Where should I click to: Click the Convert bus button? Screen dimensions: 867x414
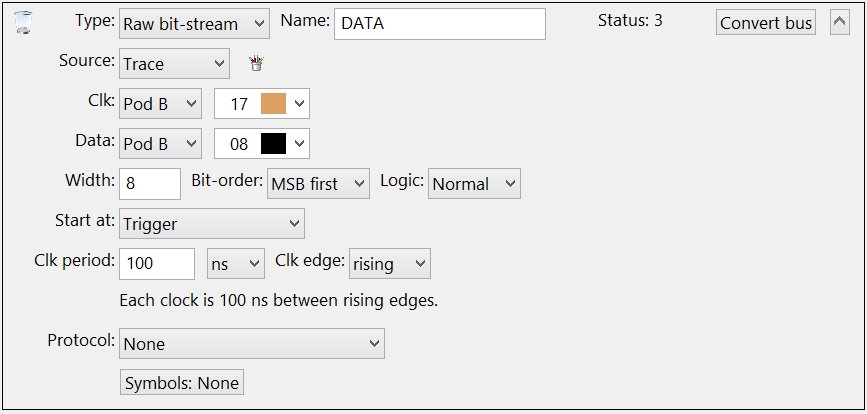tap(766, 23)
